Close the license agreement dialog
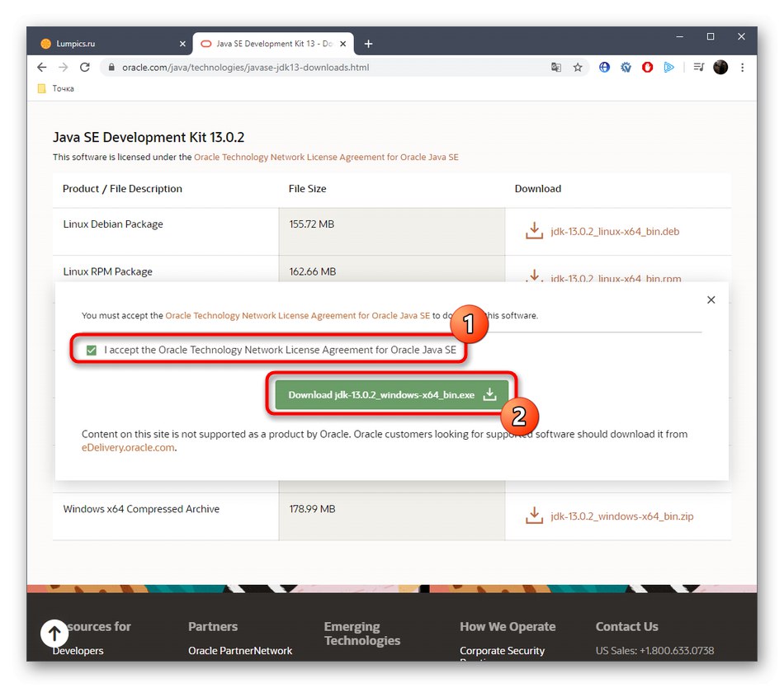Viewport: 784px width, 688px height. (711, 299)
